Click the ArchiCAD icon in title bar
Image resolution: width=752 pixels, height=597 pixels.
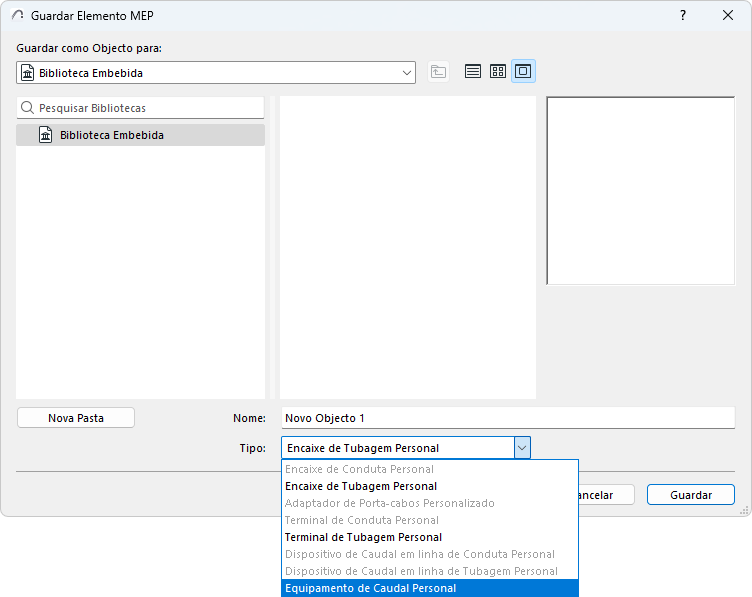[x=18, y=15]
